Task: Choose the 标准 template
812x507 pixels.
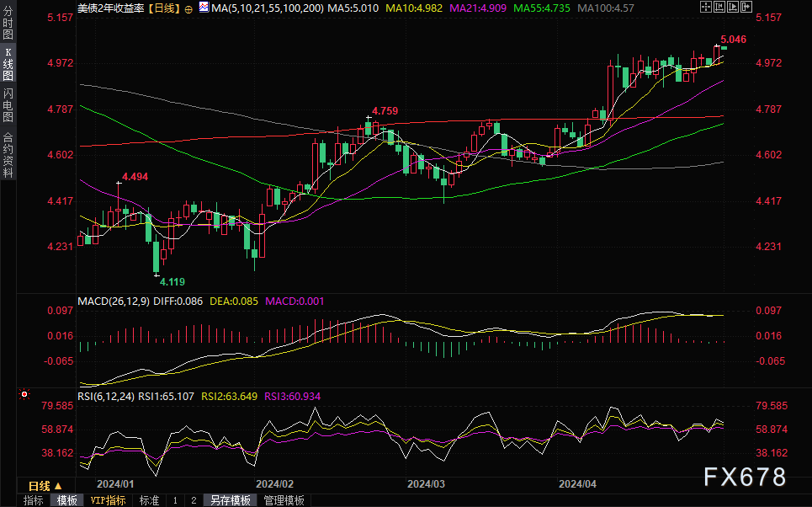Action: click(x=149, y=500)
